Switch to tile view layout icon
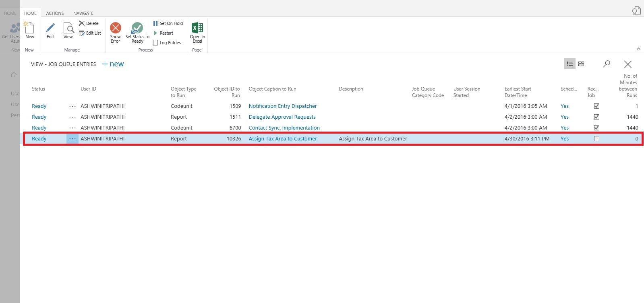644x303 pixels. 581,64
